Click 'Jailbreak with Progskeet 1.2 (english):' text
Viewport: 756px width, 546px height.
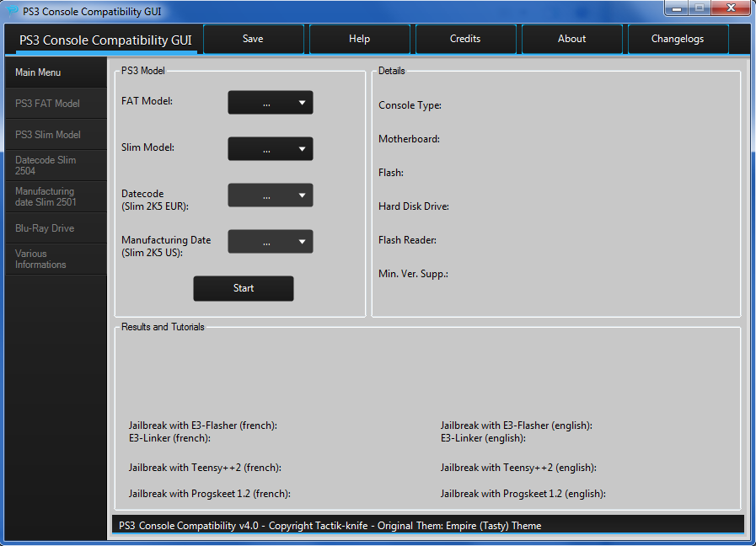(x=523, y=494)
